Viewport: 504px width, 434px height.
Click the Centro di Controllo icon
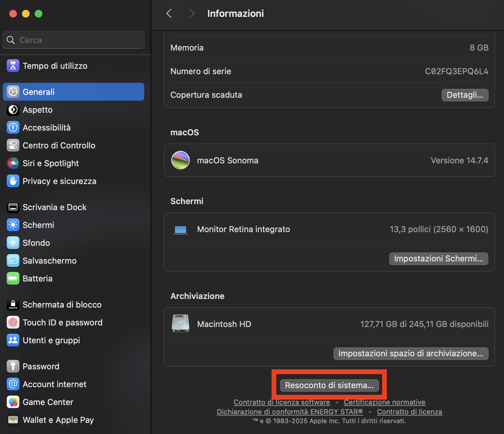click(13, 146)
